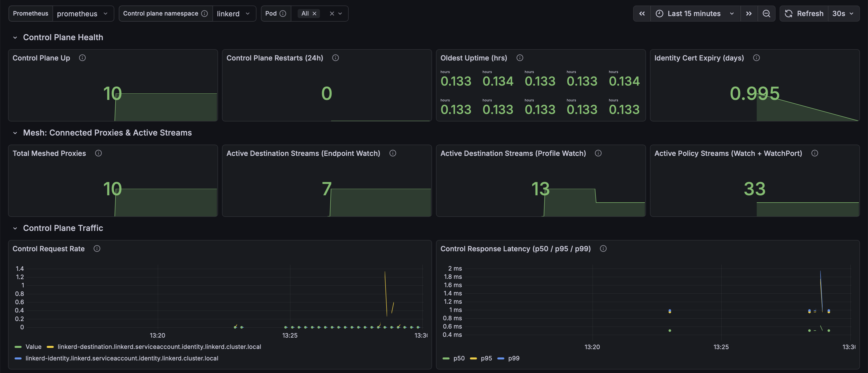
Task: Show info for Profile Watch streams panel
Action: (598, 153)
